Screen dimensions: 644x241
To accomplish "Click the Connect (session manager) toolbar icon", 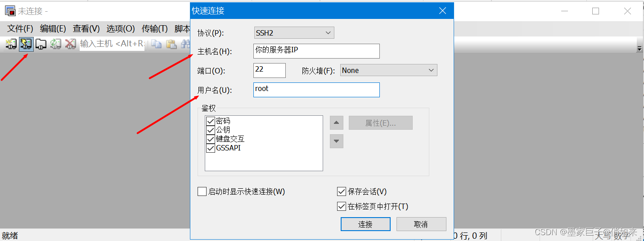I will click(x=11, y=44).
